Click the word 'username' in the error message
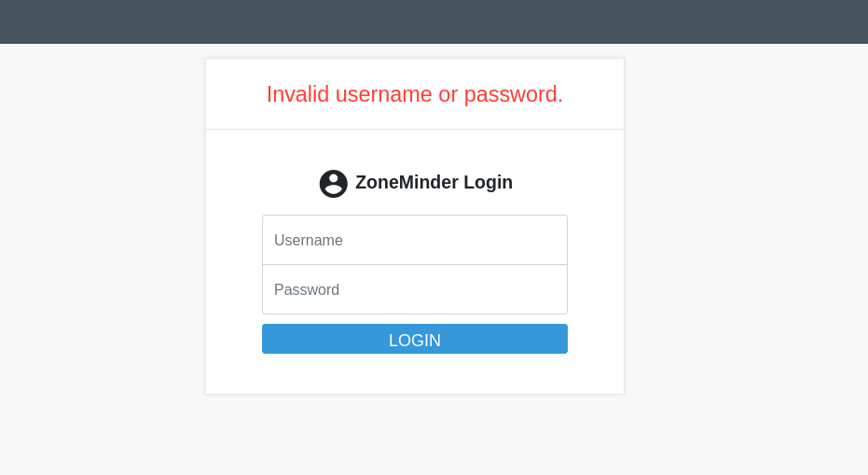Screen dimensions: 868x475 coord(383,94)
